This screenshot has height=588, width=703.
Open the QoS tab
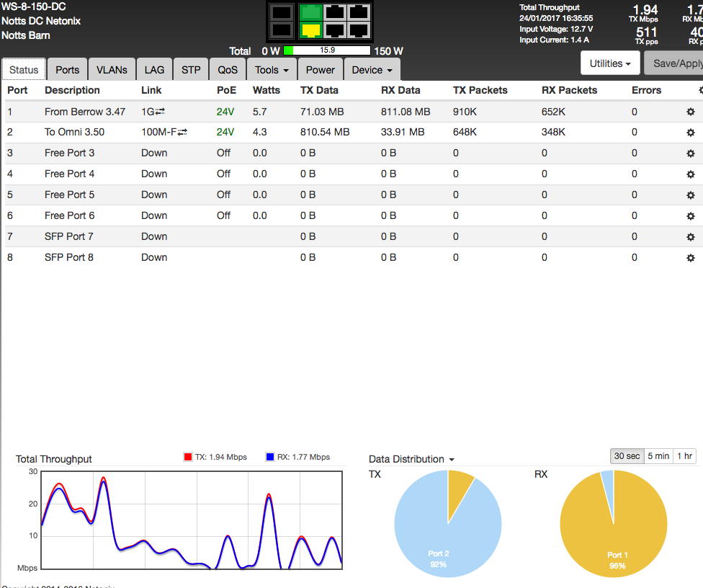(228, 70)
